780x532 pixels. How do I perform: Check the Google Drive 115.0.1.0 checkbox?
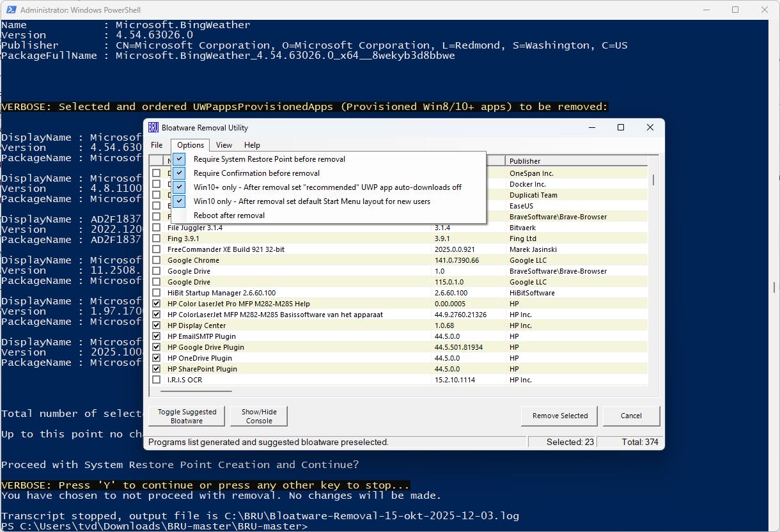point(157,282)
